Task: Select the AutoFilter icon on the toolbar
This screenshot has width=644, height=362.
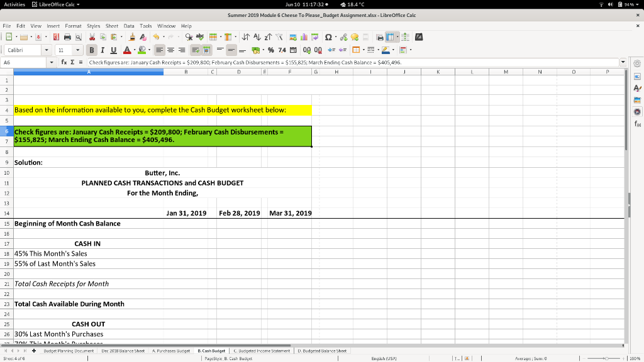Action: [x=279, y=37]
